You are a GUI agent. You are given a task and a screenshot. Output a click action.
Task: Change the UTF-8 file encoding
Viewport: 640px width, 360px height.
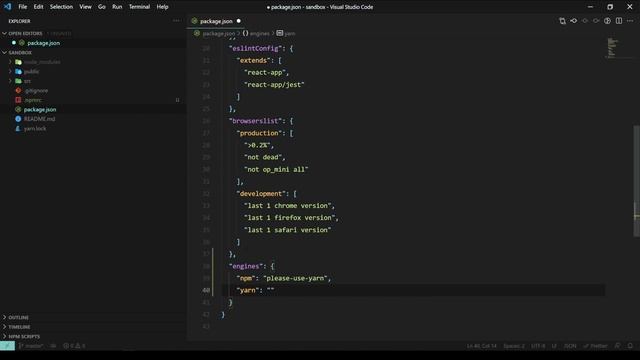tap(538, 346)
